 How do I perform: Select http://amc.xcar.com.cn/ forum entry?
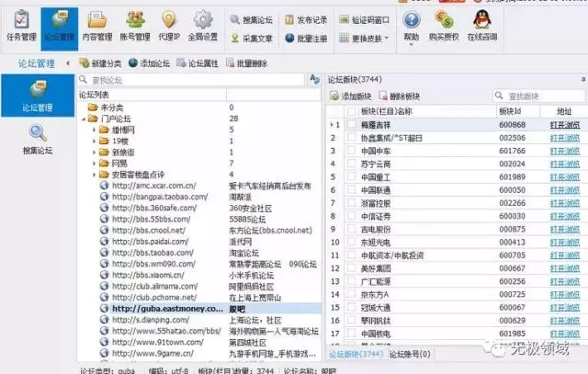pos(153,186)
